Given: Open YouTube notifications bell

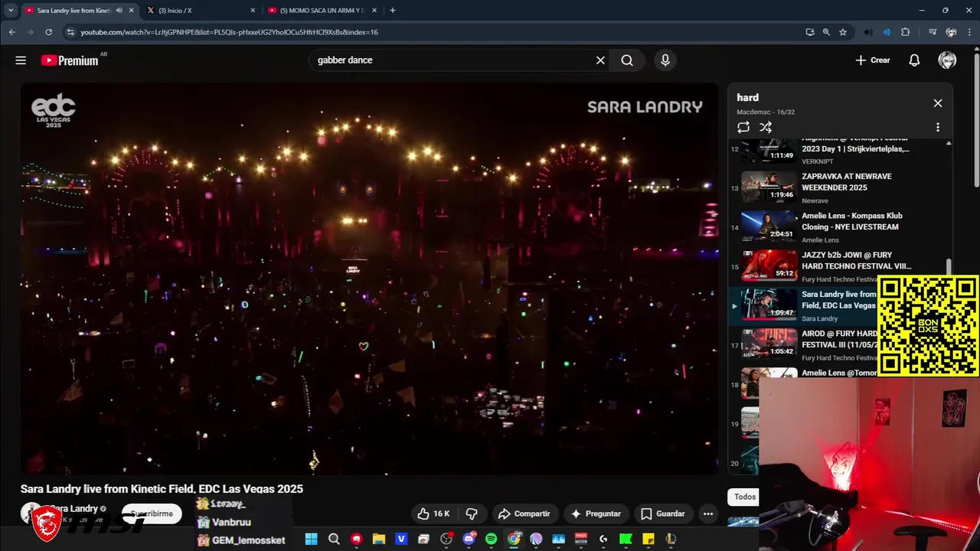Looking at the screenshot, I should [914, 60].
